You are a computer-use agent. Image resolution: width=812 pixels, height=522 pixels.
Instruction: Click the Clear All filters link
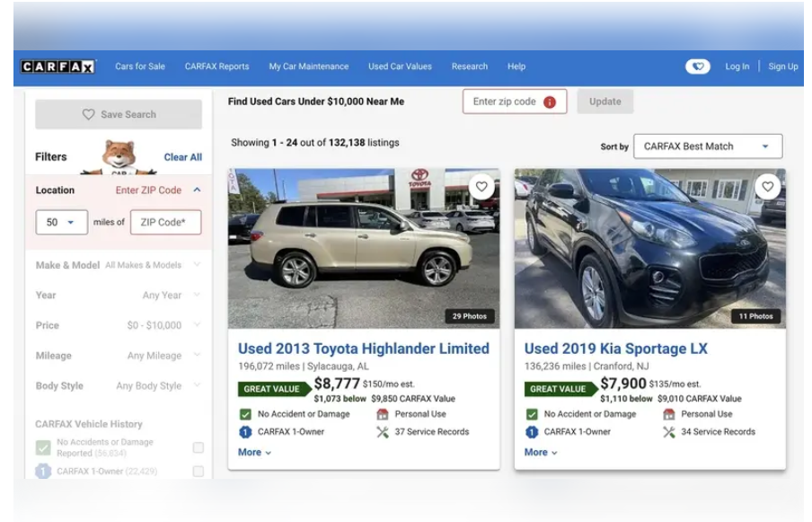(x=182, y=157)
